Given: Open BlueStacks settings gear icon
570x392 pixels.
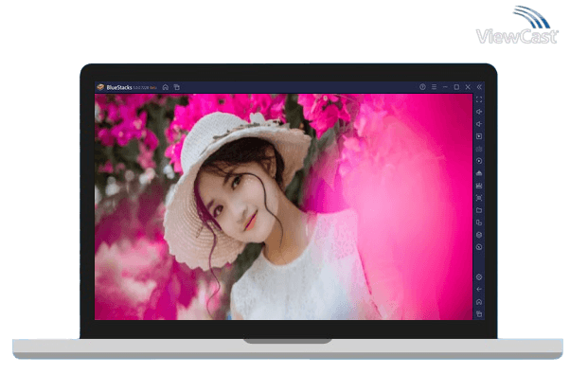Looking at the screenshot, I should point(479,277).
